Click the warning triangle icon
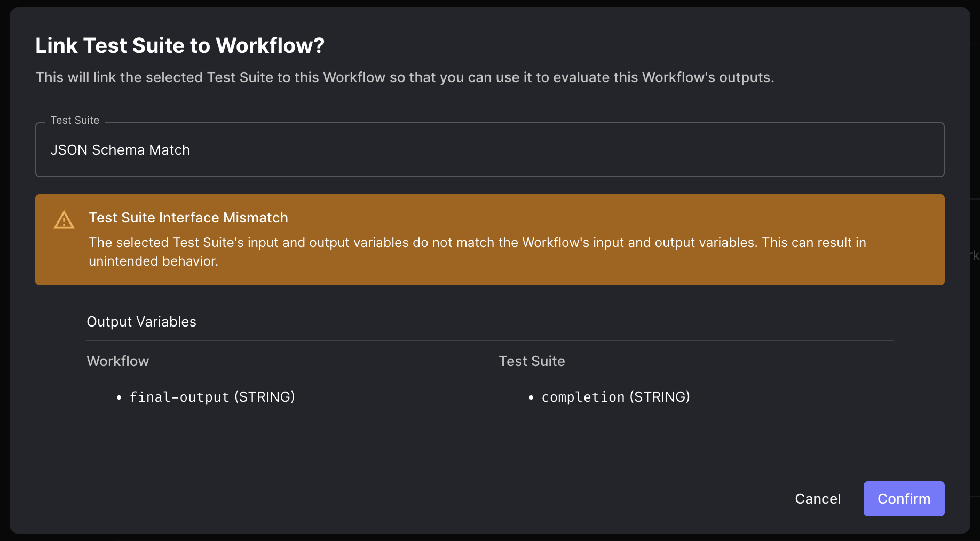Image resolution: width=980 pixels, height=541 pixels. (x=64, y=219)
